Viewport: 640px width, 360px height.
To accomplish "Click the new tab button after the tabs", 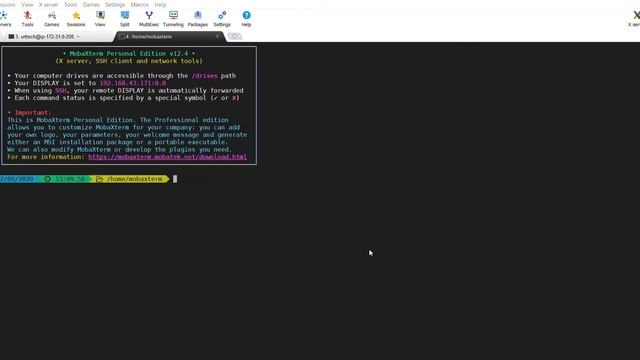I will [234, 36].
